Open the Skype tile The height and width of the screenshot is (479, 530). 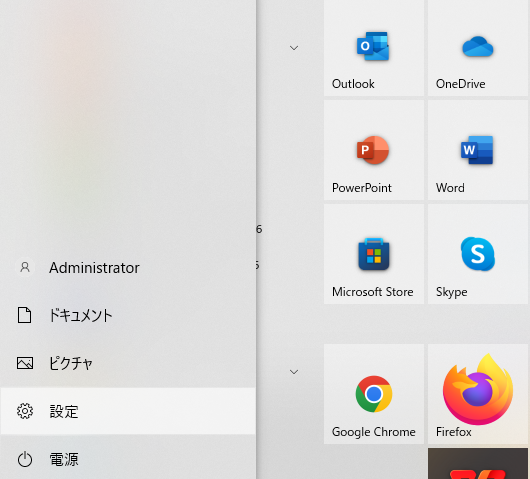click(x=478, y=254)
